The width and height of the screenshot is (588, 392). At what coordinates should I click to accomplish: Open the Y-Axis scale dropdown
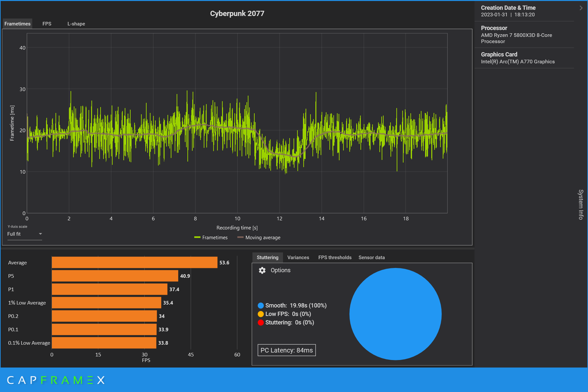click(25, 234)
